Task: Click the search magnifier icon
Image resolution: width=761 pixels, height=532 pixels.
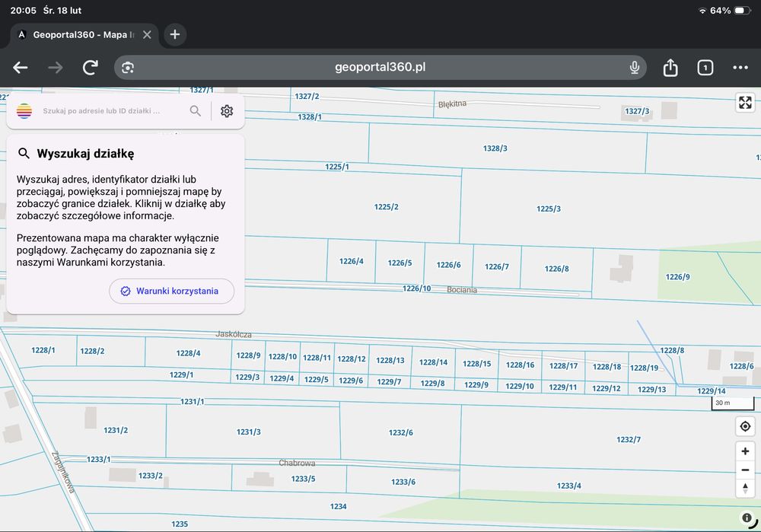Action: tap(195, 111)
